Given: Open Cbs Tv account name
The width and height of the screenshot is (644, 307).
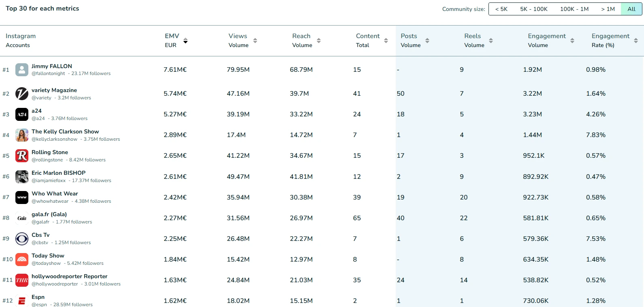Looking at the screenshot, I should 41,235.
